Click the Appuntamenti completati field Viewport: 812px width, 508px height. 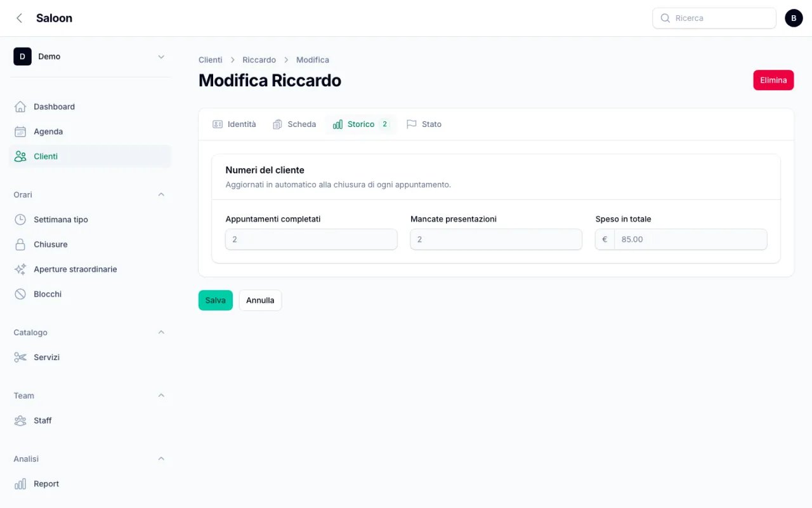(x=311, y=239)
